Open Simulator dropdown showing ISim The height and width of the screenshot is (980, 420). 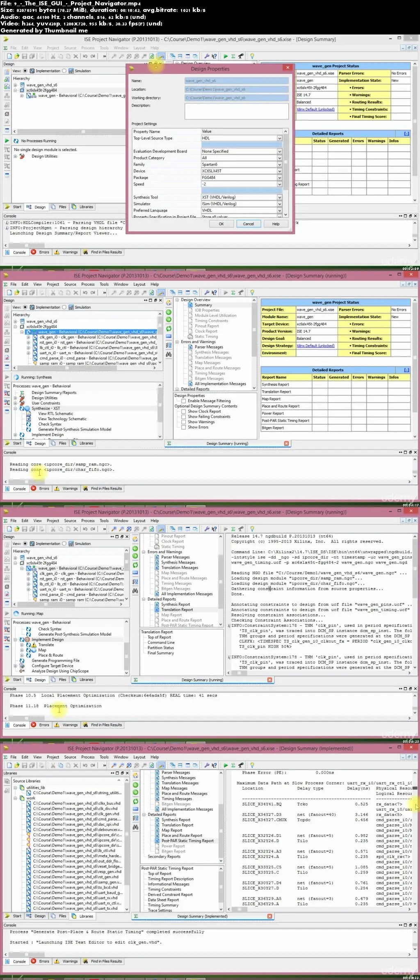pos(280,204)
